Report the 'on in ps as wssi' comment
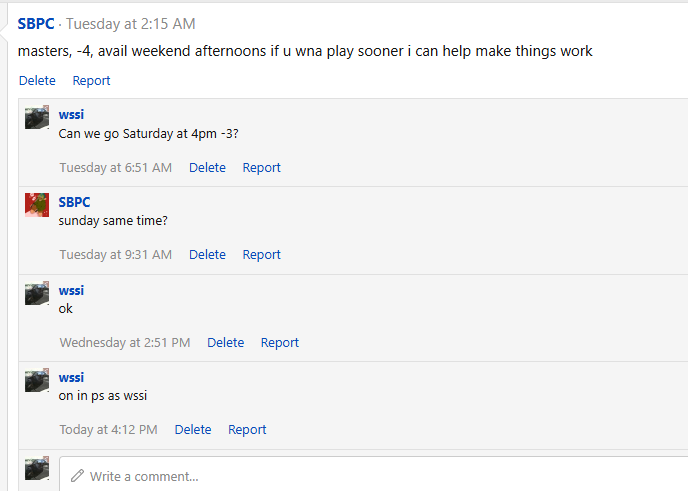The image size is (688, 491). (247, 429)
